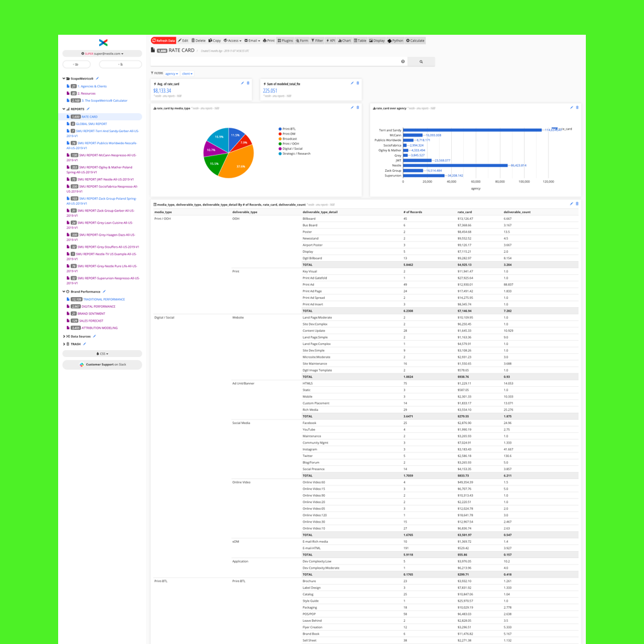Edit the media_type records table widget
The image size is (644, 644).
571,204
